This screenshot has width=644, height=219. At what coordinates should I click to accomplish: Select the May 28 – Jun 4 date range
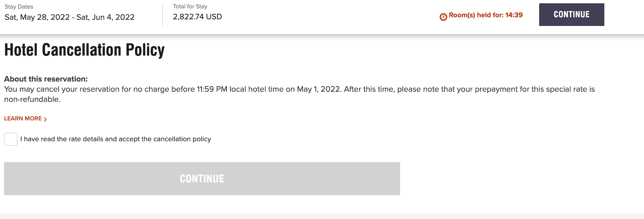(x=70, y=17)
